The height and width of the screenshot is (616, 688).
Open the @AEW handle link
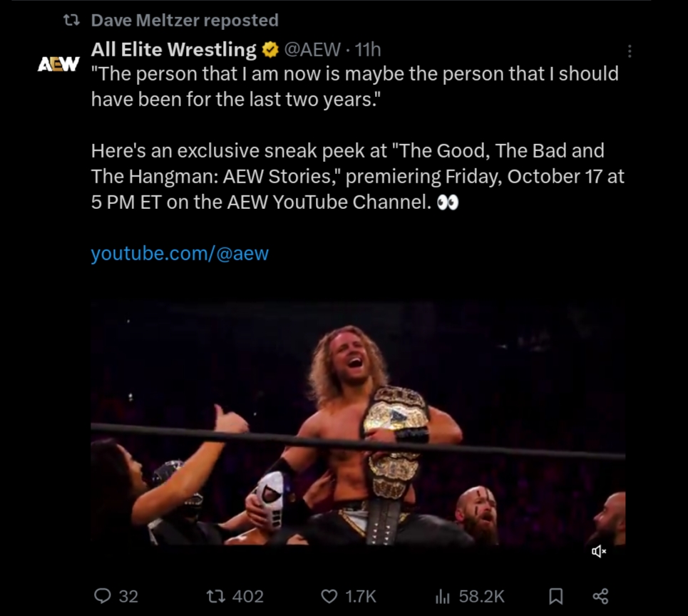(x=312, y=50)
